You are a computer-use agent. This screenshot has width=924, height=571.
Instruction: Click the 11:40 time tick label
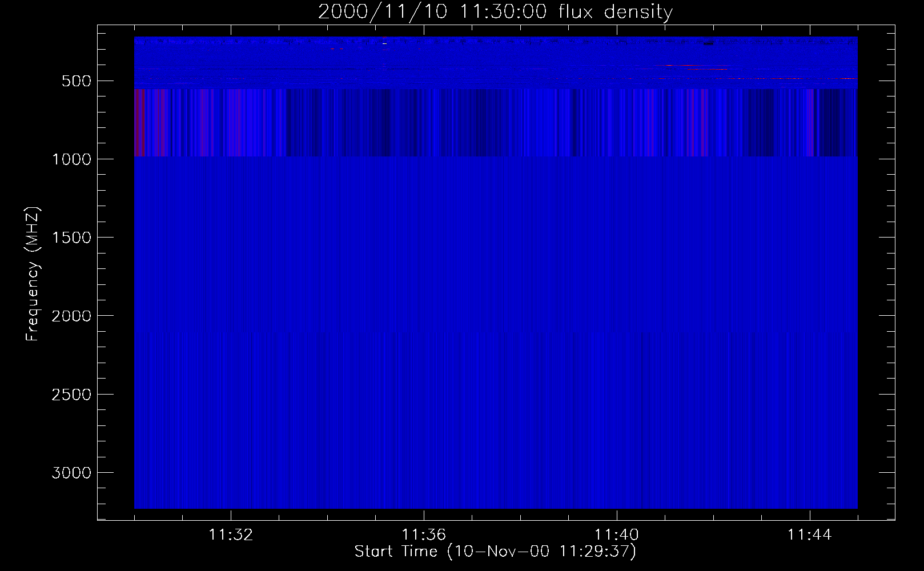617,535
